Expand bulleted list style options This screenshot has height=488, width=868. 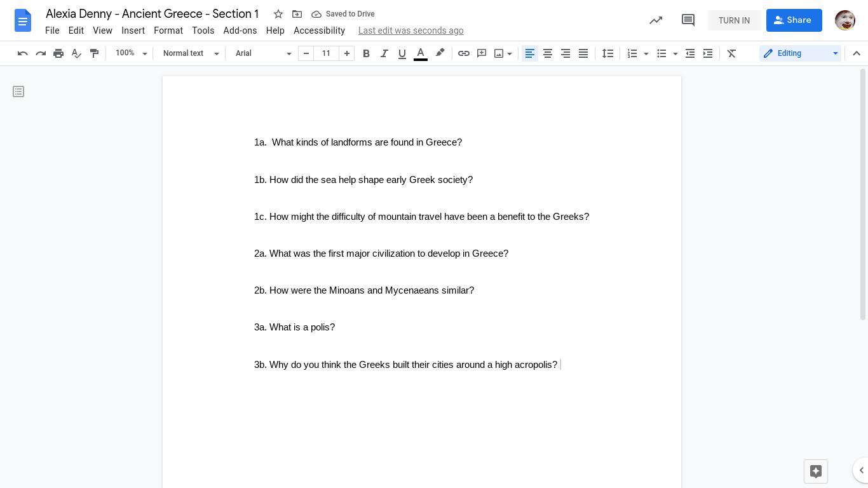pos(675,53)
